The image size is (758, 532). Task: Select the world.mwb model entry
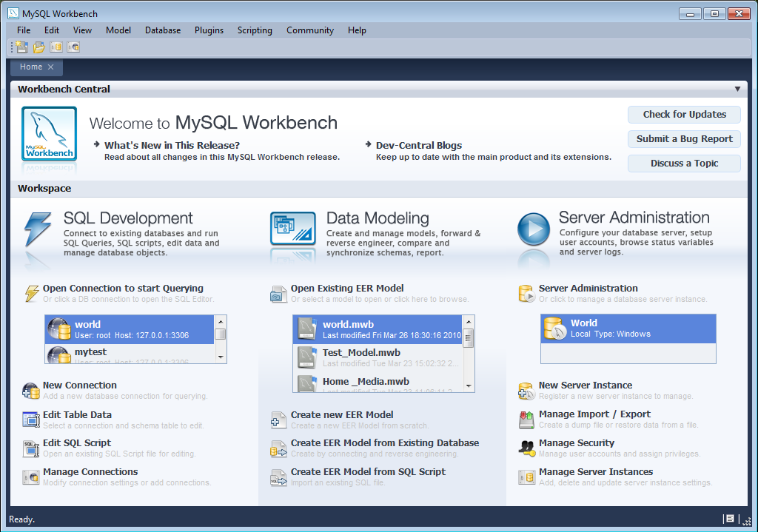(x=378, y=330)
